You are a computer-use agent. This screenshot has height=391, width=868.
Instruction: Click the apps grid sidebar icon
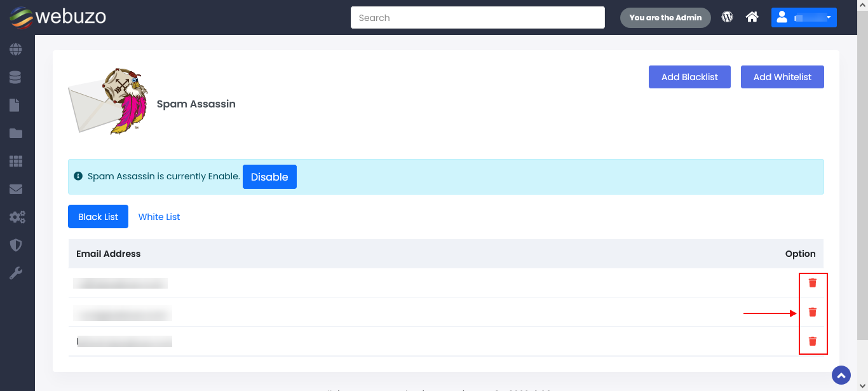click(16, 161)
